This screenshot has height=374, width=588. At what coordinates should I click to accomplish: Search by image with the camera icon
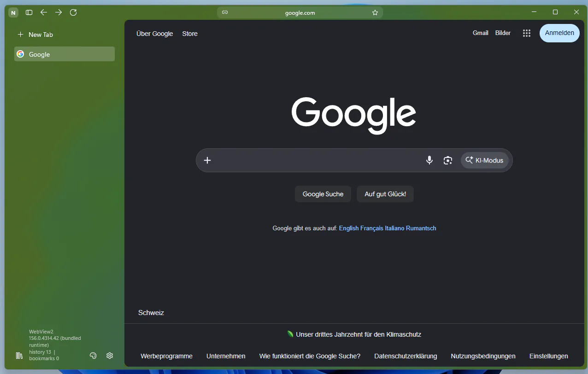pos(448,160)
